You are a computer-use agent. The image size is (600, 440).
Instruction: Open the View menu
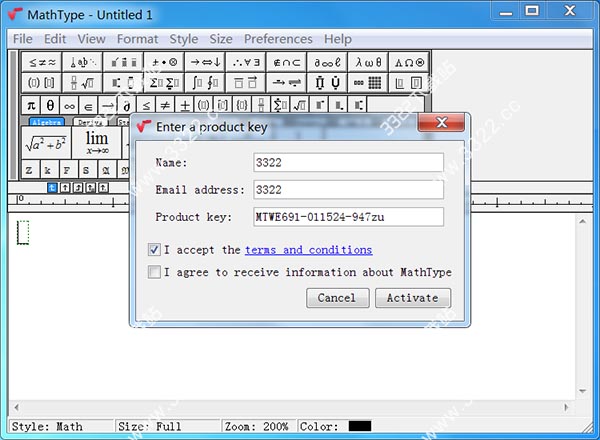tap(91, 39)
